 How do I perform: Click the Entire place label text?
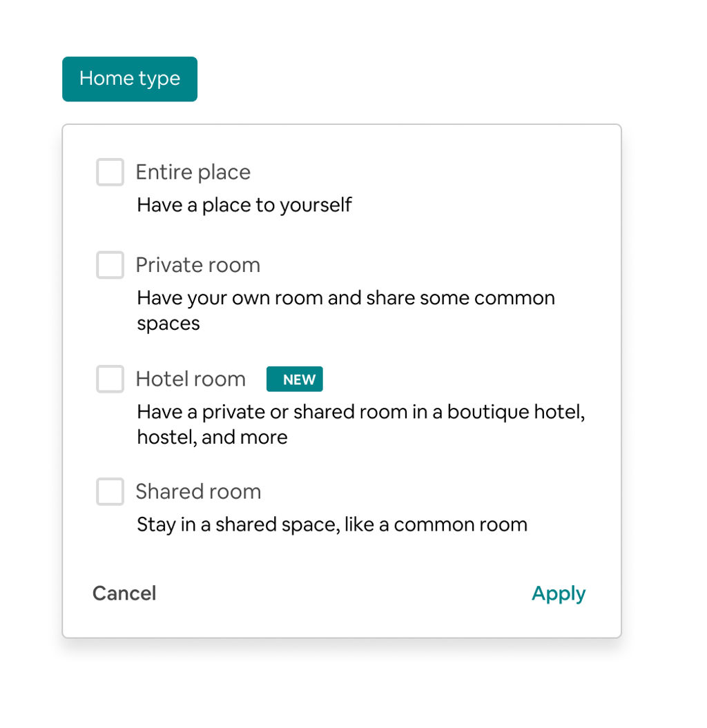[x=193, y=172]
